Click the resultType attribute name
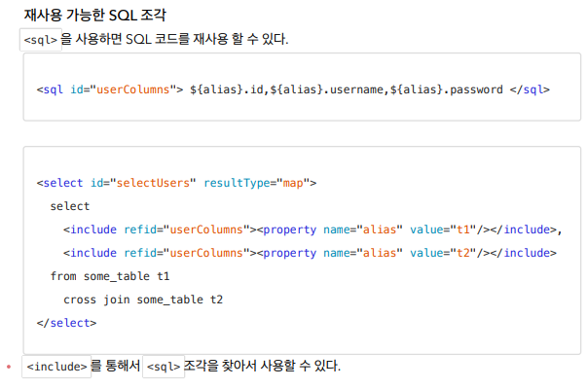The image size is (588, 388). tap(237, 183)
